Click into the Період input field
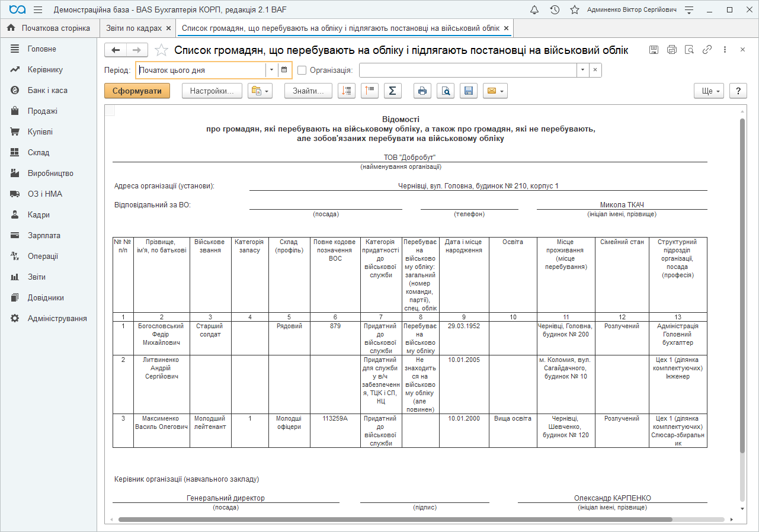This screenshot has width=759, height=532. 200,70
